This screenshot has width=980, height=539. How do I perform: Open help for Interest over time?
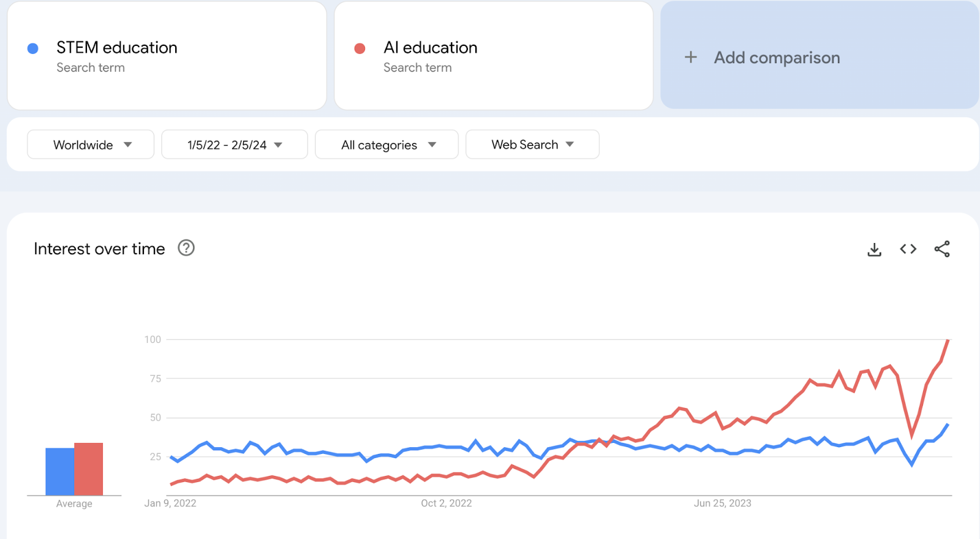pyautogui.click(x=186, y=248)
